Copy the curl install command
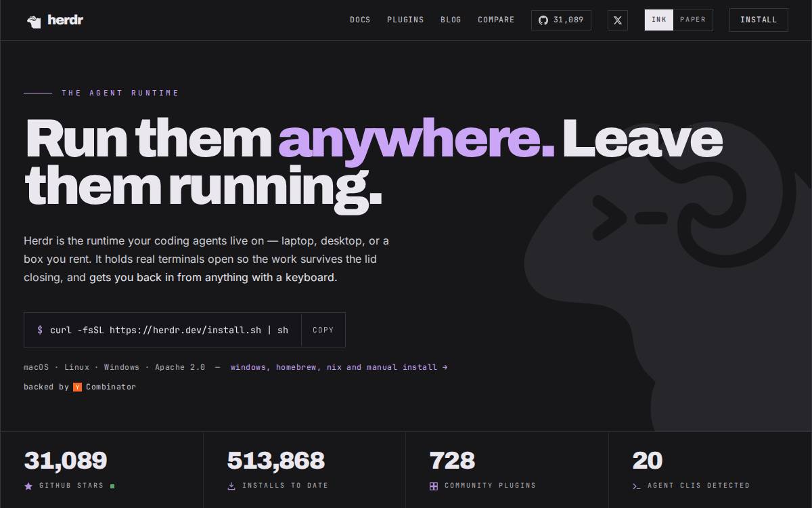This screenshot has width=812, height=508. [x=323, y=330]
